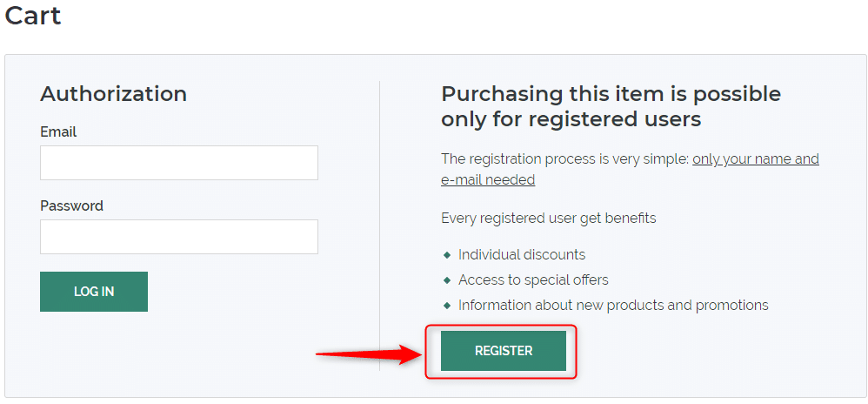Follow the 'only your name and e-mail needed' link
This screenshot has height=404, width=868.
click(630, 170)
